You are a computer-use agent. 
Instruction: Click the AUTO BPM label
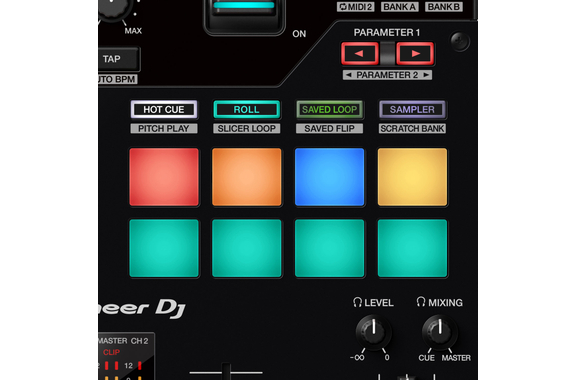point(118,79)
